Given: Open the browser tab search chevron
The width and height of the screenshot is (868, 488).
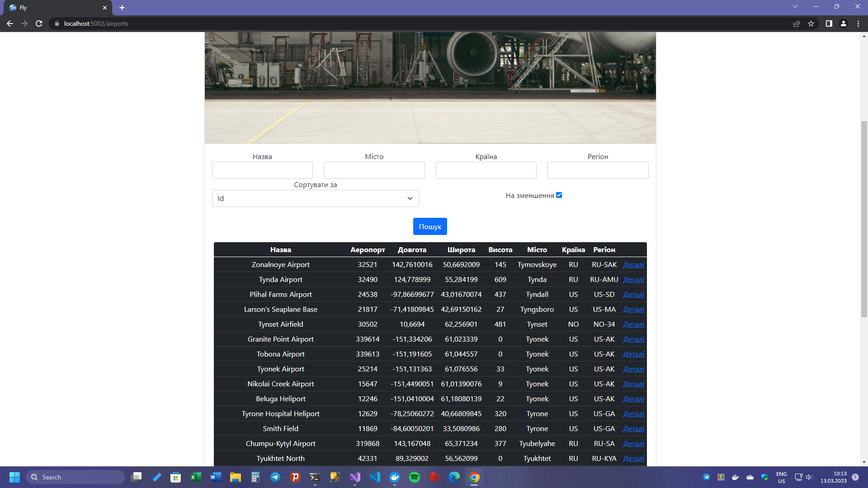Looking at the screenshot, I should pos(794,7).
